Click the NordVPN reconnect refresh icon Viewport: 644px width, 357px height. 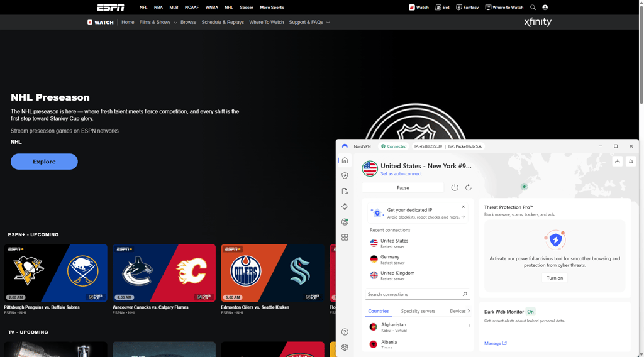468,187
